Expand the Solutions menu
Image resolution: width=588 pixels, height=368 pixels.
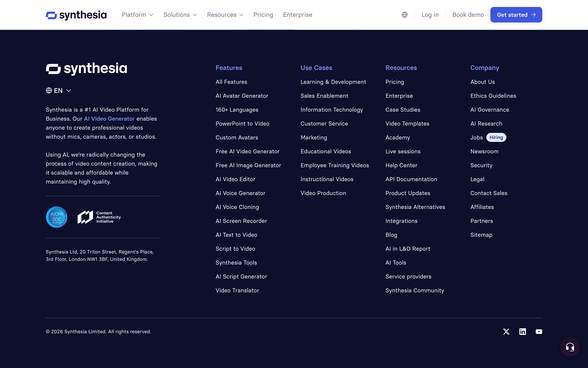(x=180, y=15)
